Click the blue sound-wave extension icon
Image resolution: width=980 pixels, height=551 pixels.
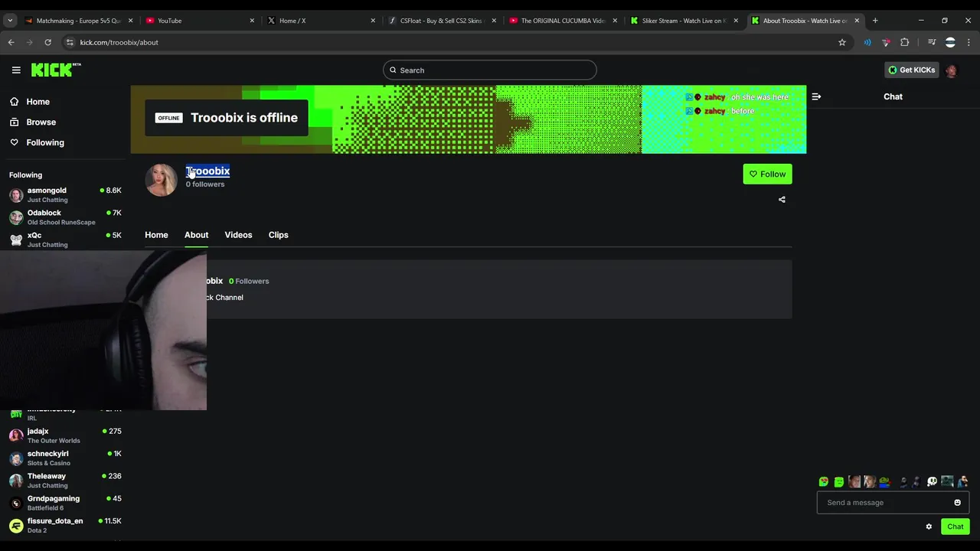point(867,42)
